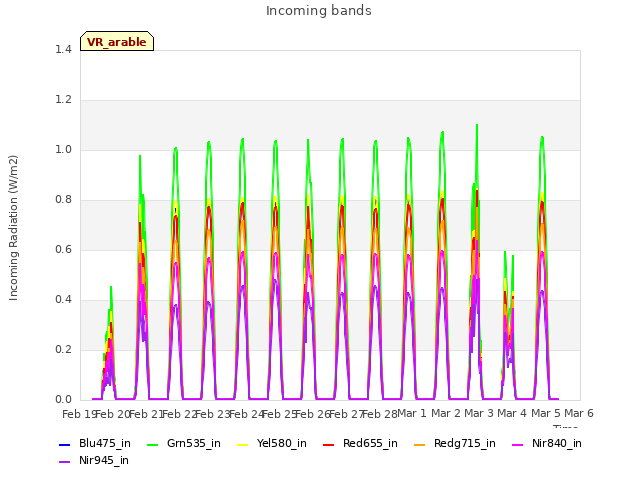Click the Incoming bands chart title

click(x=319, y=11)
